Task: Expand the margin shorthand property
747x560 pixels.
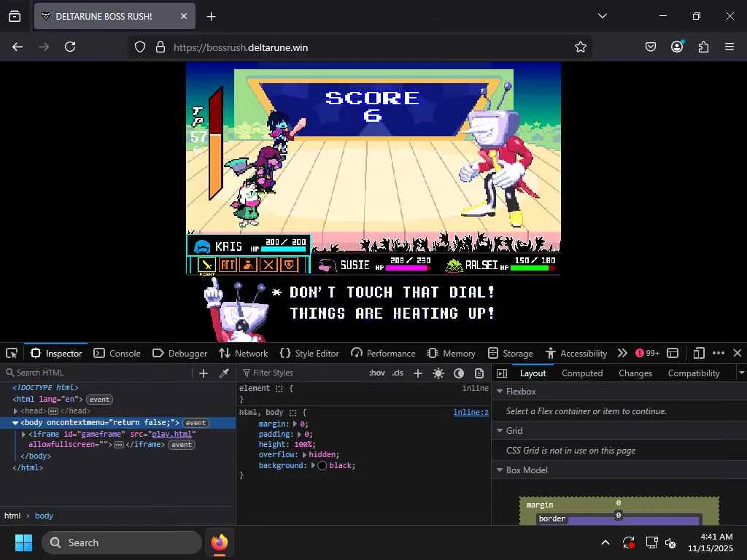Action: (295, 424)
